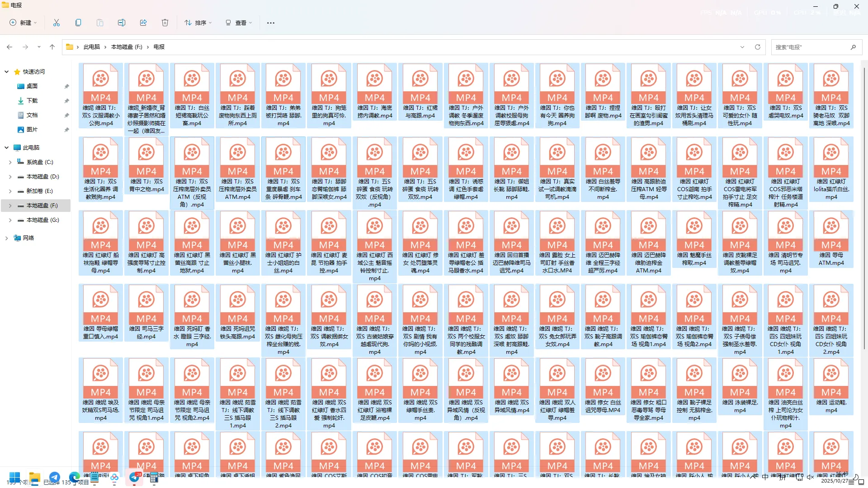Collapse the 快速访问 section
The width and height of the screenshot is (868, 488).
[x=6, y=72]
